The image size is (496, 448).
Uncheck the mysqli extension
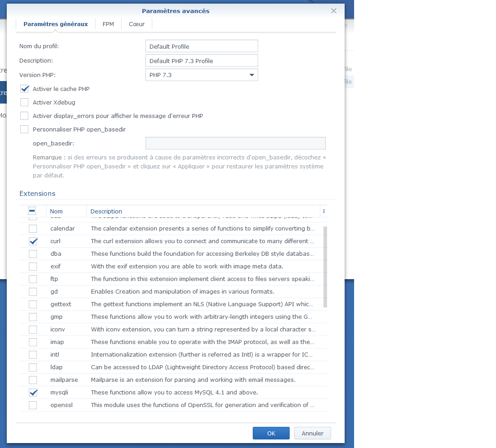33,393
